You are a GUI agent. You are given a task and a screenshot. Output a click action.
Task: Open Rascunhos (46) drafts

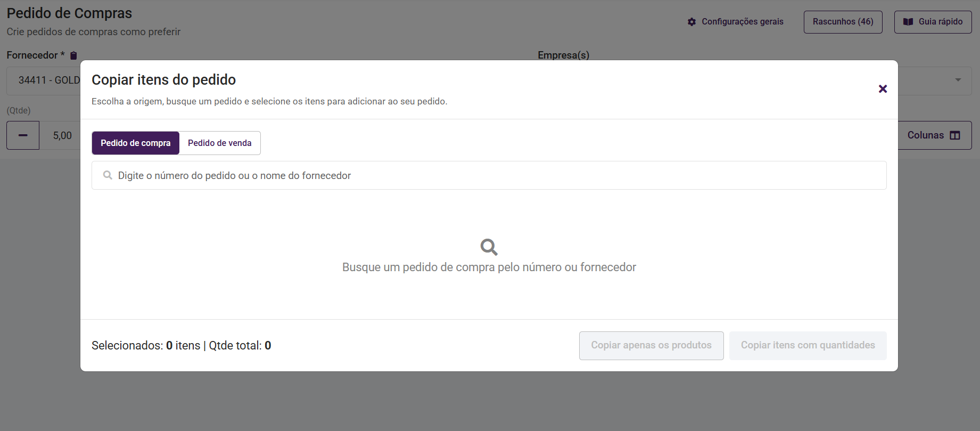[843, 22]
